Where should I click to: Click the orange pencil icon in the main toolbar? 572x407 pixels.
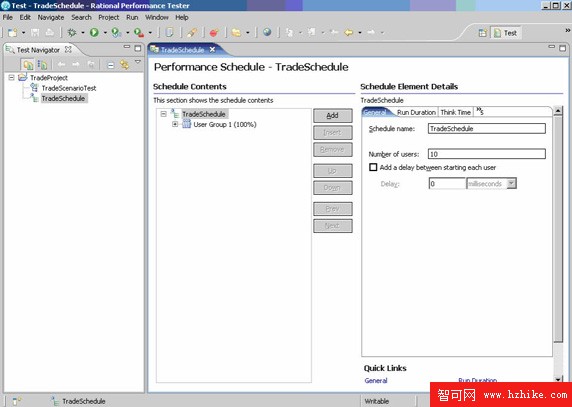pyautogui.click(x=192, y=32)
